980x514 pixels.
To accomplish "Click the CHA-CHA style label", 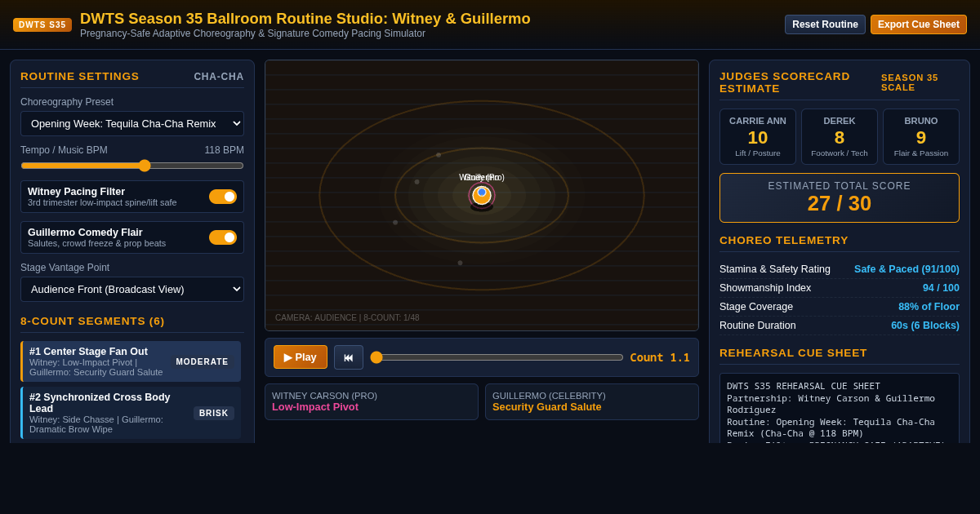I will pyautogui.click(x=219, y=77).
